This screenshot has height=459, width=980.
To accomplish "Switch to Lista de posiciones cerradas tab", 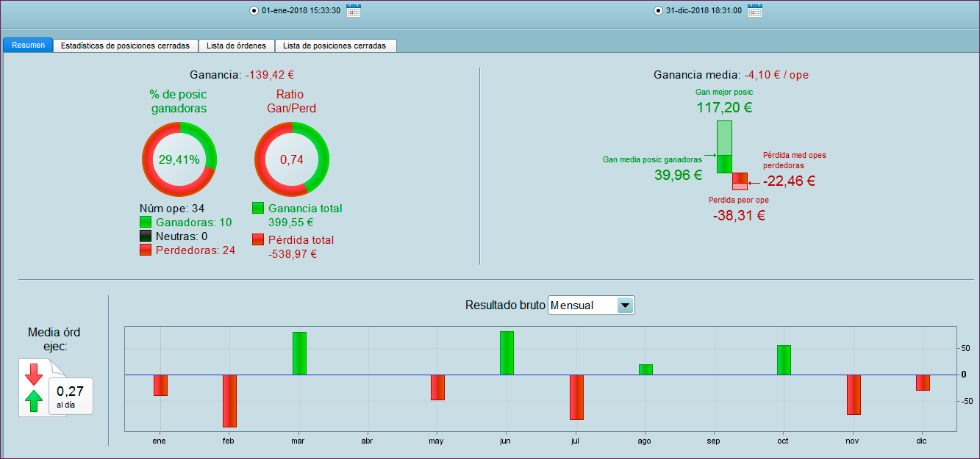I will pyautogui.click(x=336, y=45).
